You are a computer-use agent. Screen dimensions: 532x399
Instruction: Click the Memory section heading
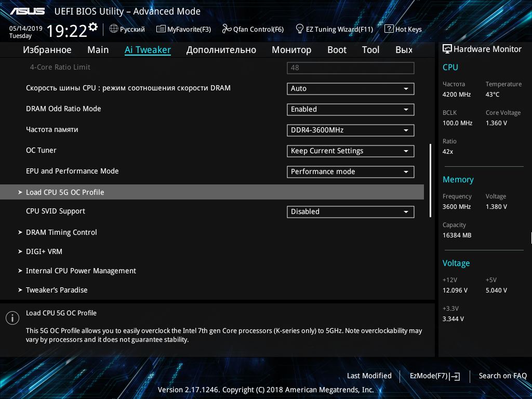coord(458,179)
